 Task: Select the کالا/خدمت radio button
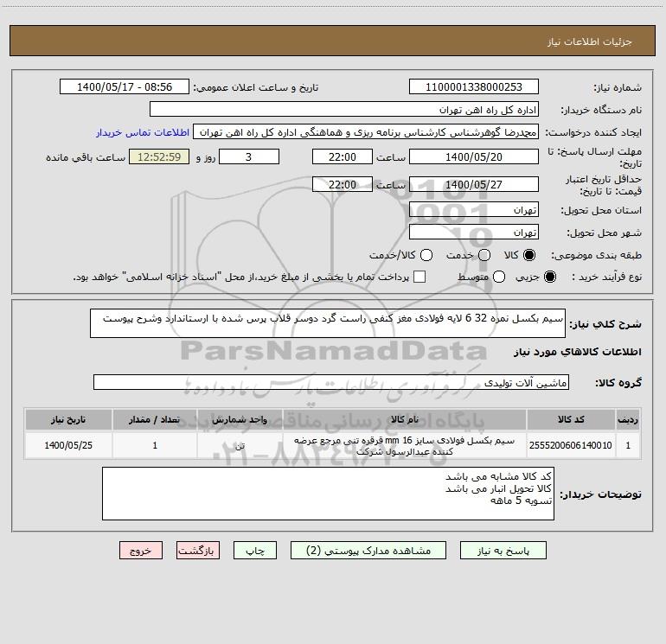(x=426, y=255)
